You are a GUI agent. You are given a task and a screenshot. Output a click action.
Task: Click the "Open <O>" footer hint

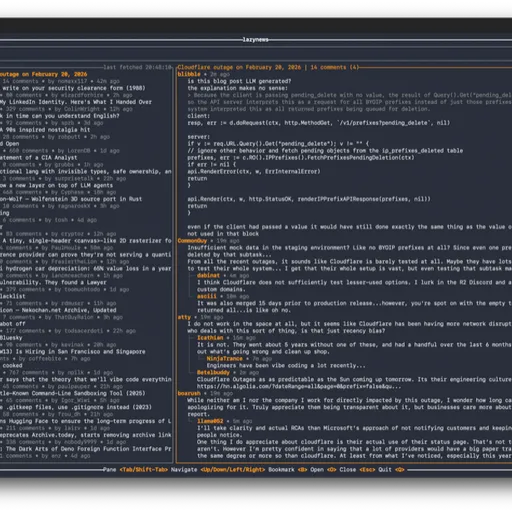(x=323, y=470)
